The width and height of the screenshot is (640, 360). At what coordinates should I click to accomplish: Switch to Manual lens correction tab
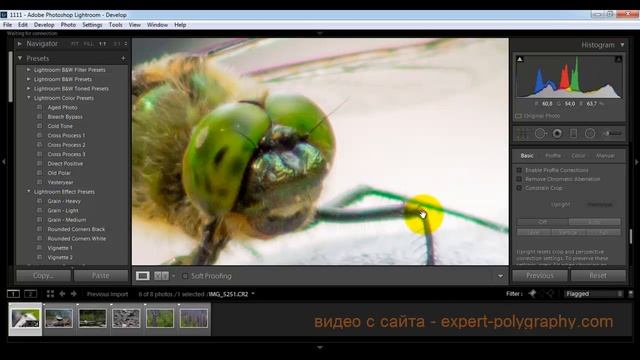[605, 156]
